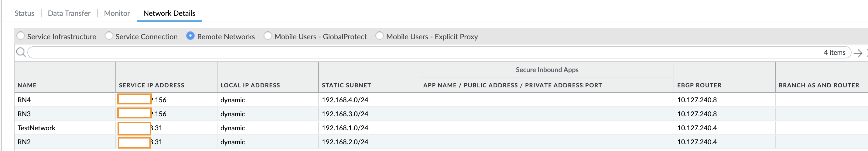Click inside the search filter field
868x151 pixels.
[404, 53]
